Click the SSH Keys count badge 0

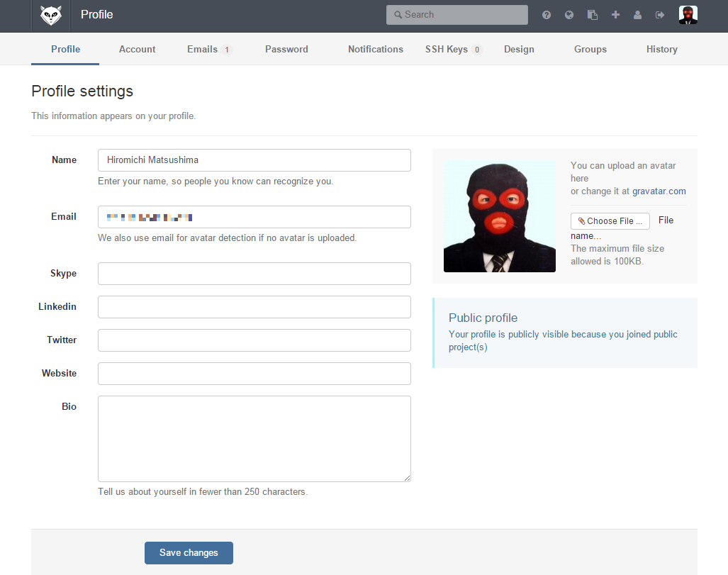click(477, 50)
